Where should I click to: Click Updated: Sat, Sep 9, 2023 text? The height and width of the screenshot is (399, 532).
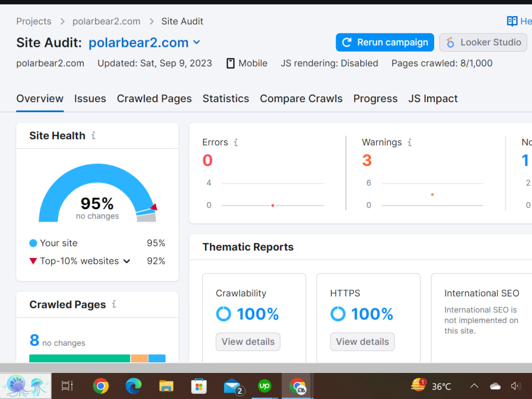(x=155, y=63)
